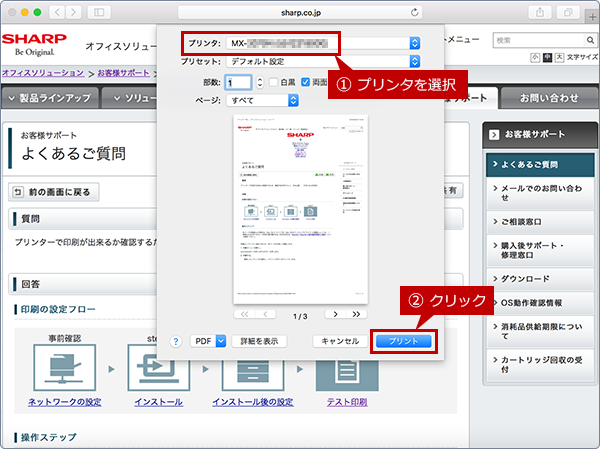
Task: Jump to first preview page arrow
Action: (x=246, y=314)
